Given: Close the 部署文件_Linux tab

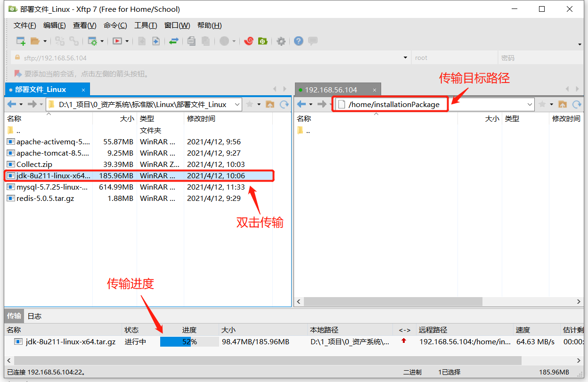Looking at the screenshot, I should (83, 90).
